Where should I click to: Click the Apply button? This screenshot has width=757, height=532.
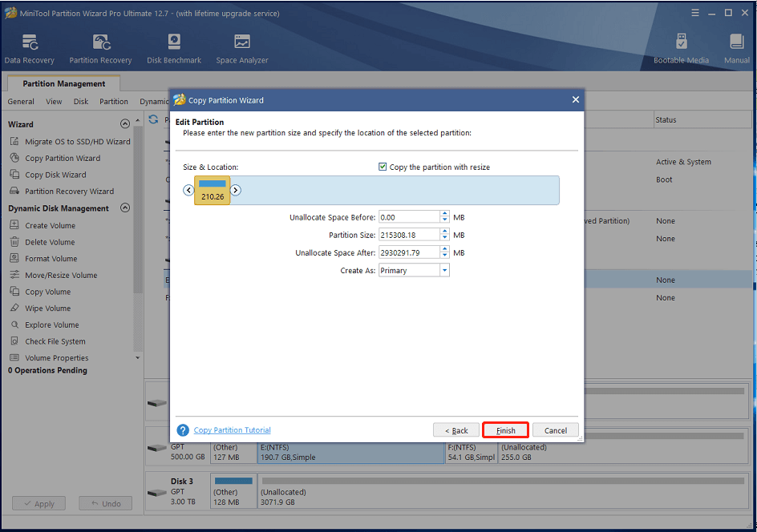point(40,503)
